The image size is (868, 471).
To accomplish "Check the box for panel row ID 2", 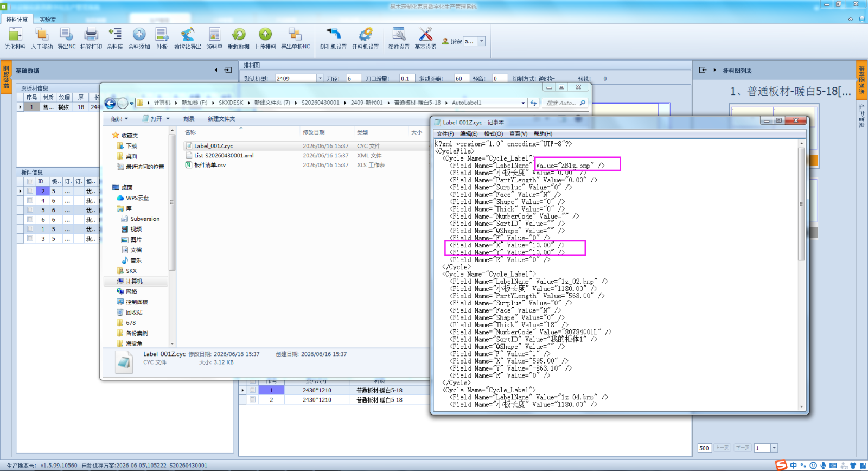I will tap(30, 191).
